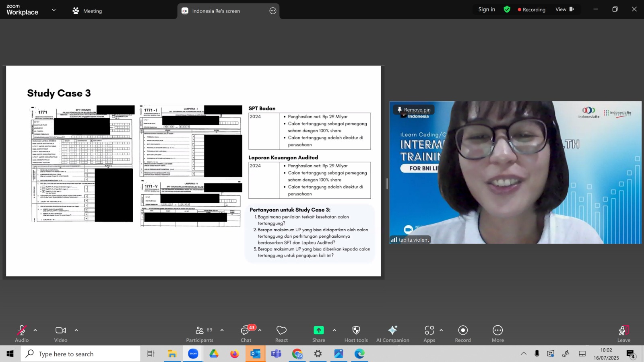
Task: Click Remove pin on the video
Action: pyautogui.click(x=414, y=109)
